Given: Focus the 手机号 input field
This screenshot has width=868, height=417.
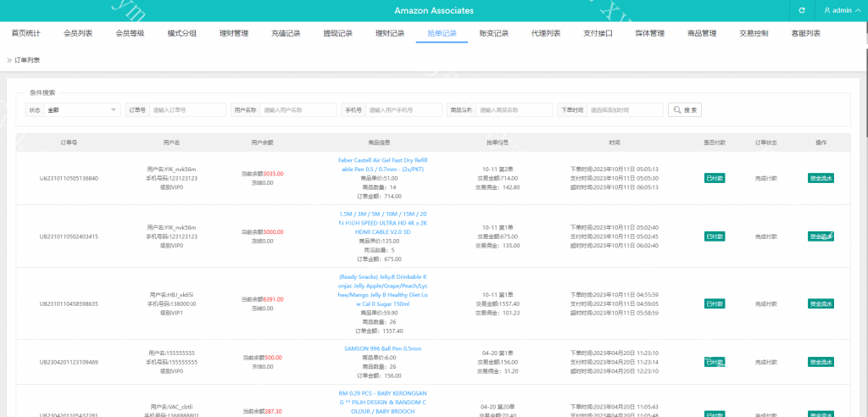Looking at the screenshot, I should pos(403,109).
